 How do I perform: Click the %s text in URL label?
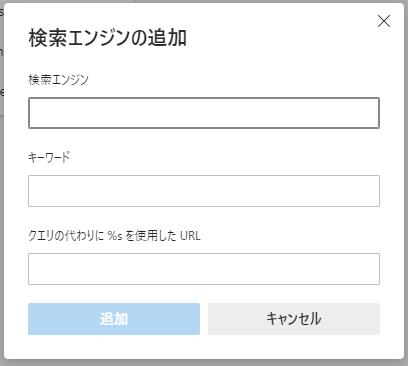click(115, 236)
